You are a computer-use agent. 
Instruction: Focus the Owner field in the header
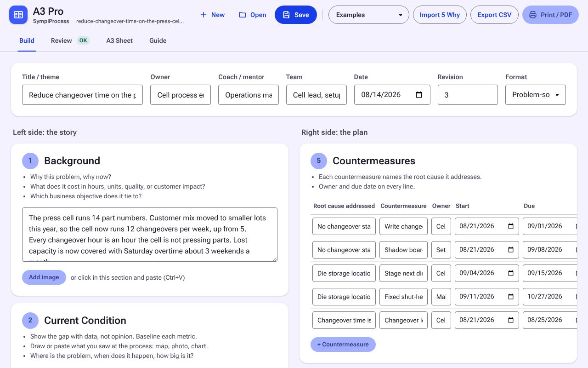point(181,95)
